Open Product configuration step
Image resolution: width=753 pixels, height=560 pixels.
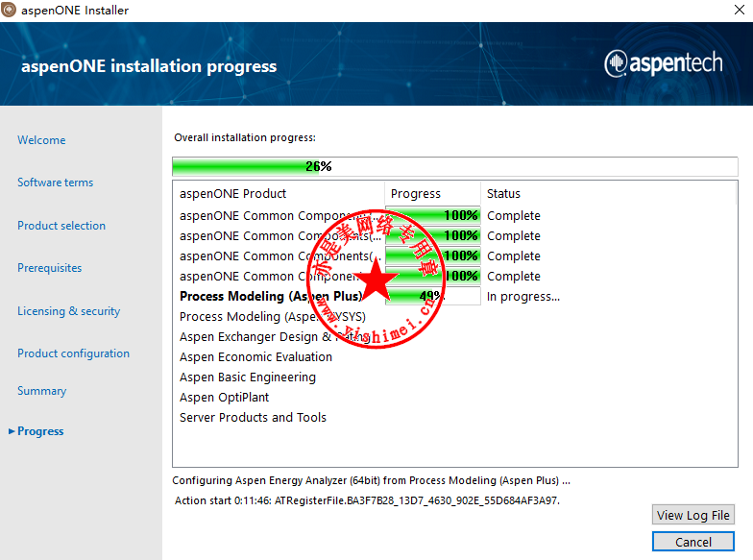73,353
